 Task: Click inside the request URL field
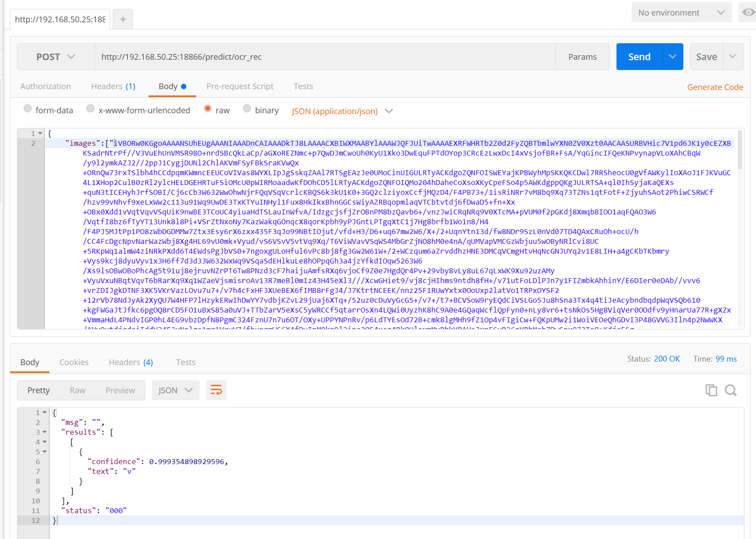(312, 57)
